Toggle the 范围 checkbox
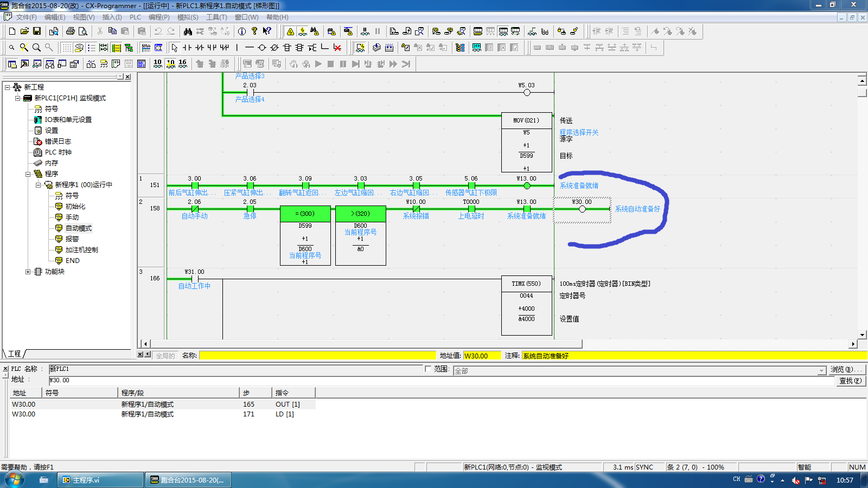The width and height of the screenshot is (868, 488). click(x=428, y=369)
